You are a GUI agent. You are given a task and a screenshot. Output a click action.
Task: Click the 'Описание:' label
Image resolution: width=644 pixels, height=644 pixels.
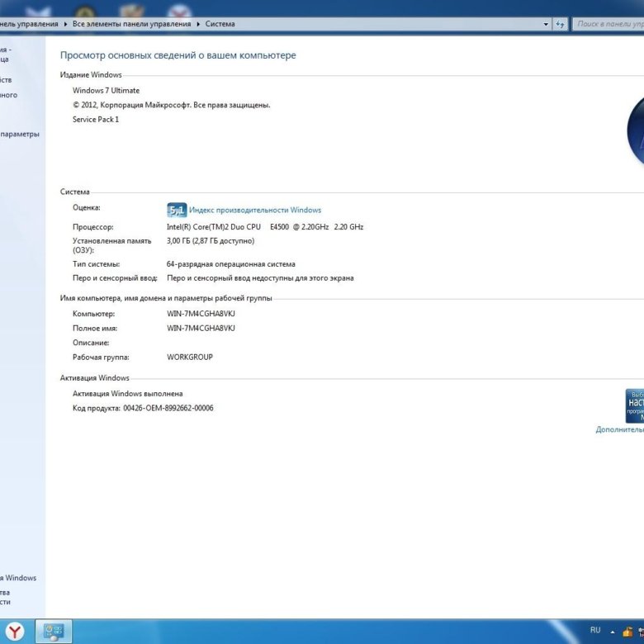pos(91,343)
